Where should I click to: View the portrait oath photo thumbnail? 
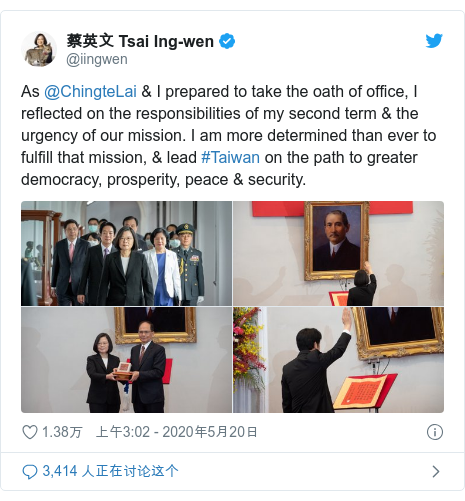[338, 253]
